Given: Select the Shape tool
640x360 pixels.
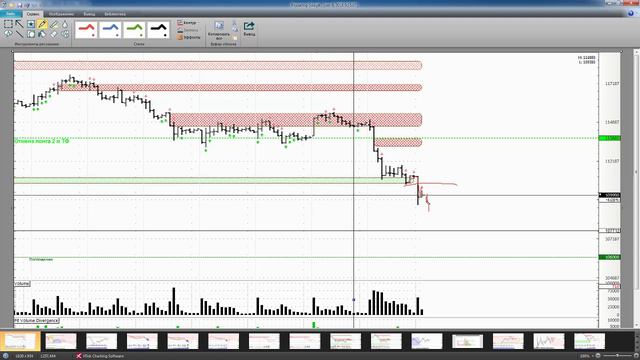Looking at the screenshot, I should click(x=31, y=34).
